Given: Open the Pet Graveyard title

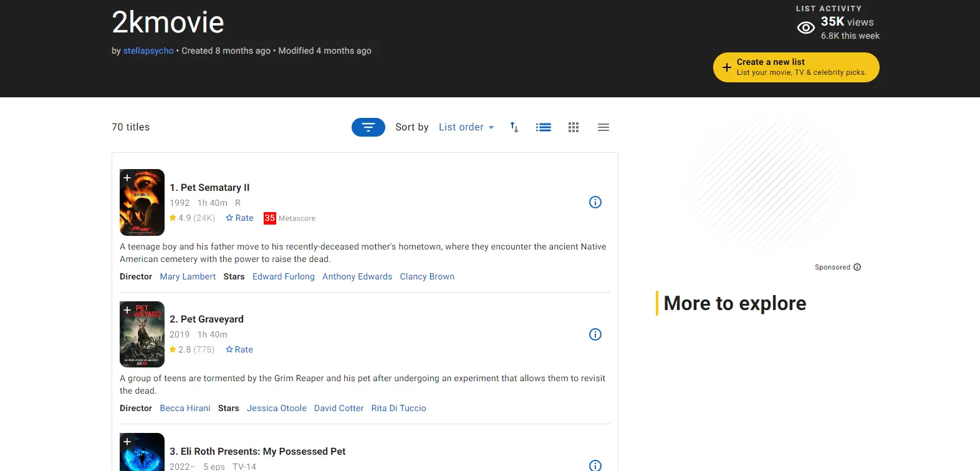Looking at the screenshot, I should pos(206,319).
